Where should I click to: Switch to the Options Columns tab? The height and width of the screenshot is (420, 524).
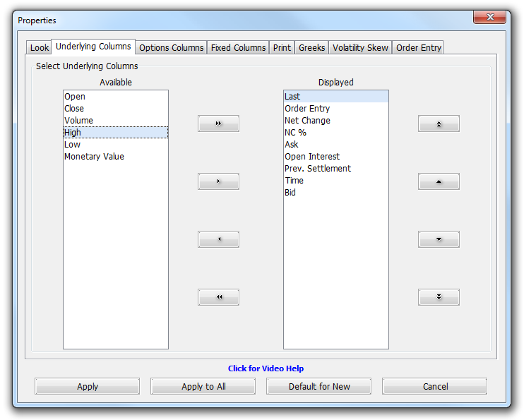click(172, 48)
